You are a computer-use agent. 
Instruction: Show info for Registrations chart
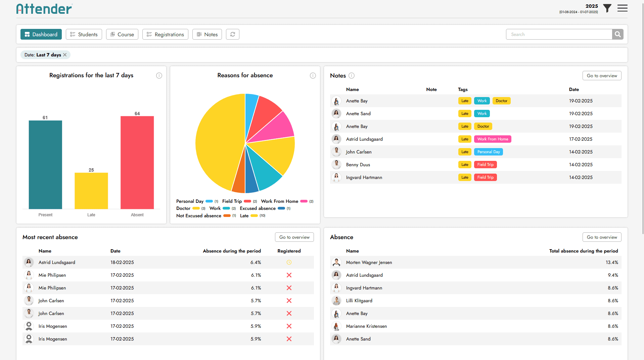click(159, 76)
